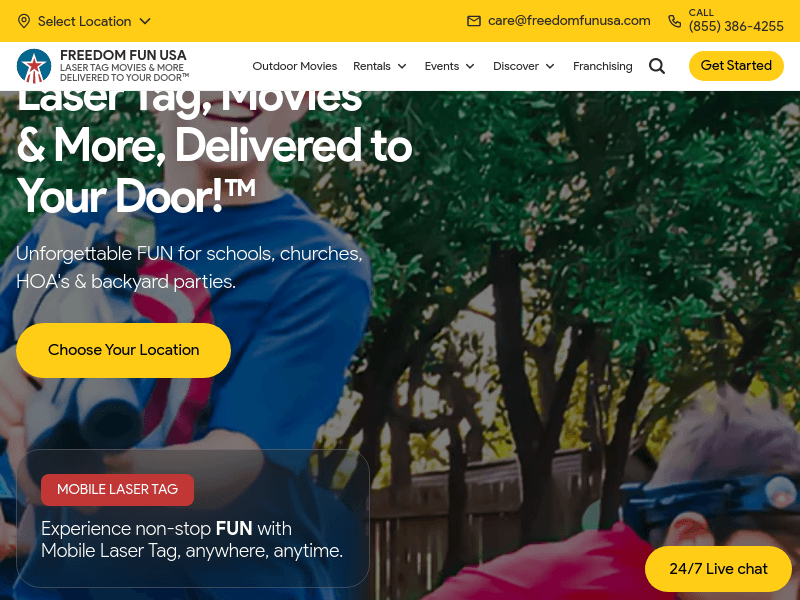
Task: Click the Get Started button
Action: click(x=736, y=66)
